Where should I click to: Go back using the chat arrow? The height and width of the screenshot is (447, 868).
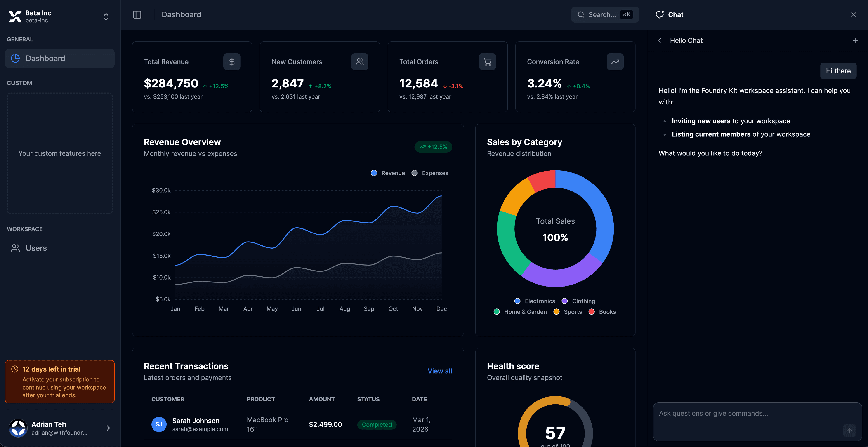click(660, 40)
